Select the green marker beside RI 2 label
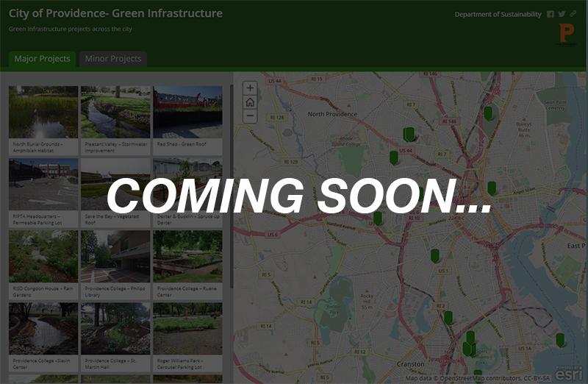 tap(448, 318)
